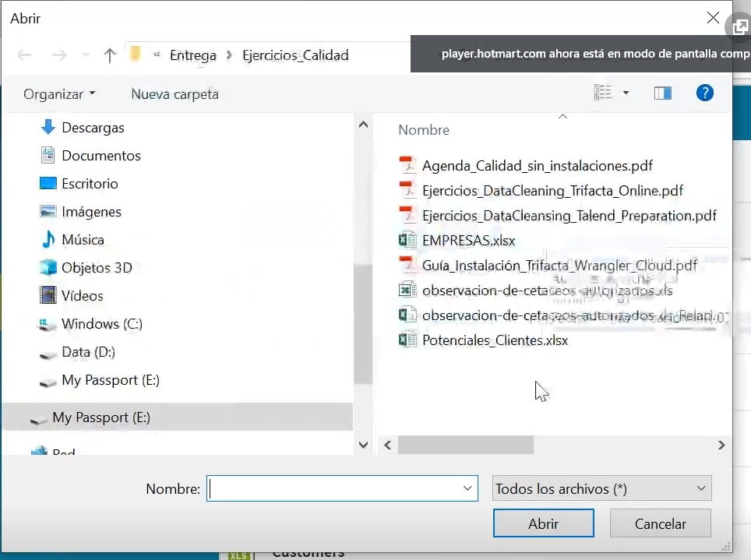Select Escritorio in the navigation pane
The height and width of the screenshot is (560, 751).
(90, 184)
